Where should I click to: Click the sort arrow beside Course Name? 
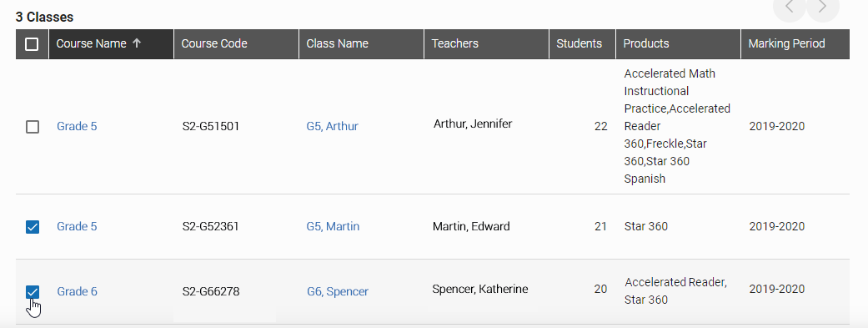tap(137, 43)
